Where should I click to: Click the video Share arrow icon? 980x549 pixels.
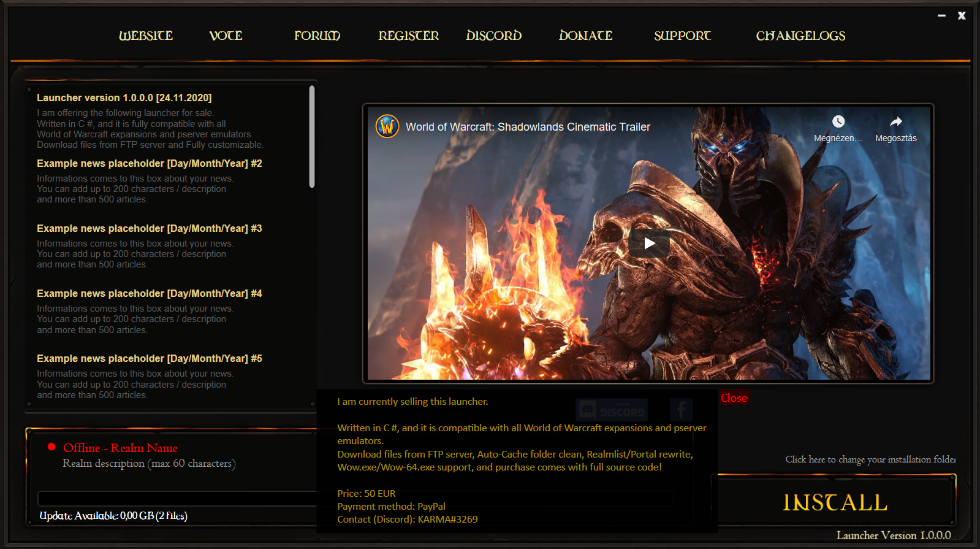pyautogui.click(x=896, y=121)
